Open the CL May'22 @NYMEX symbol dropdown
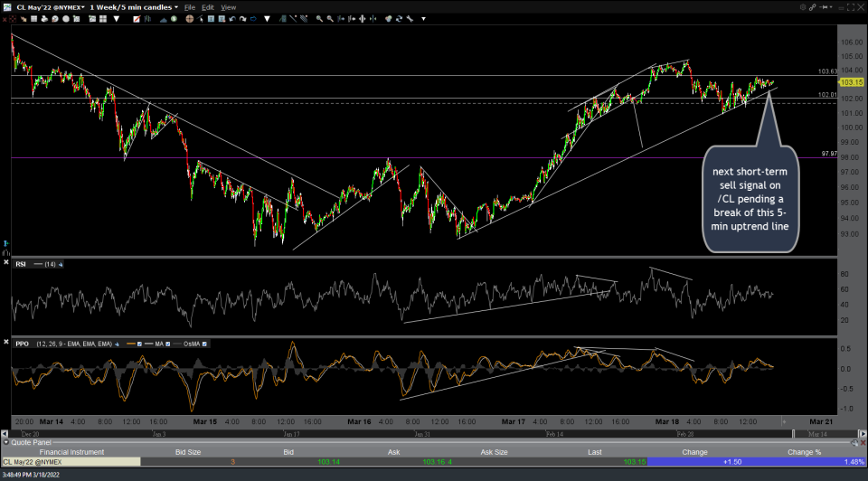This screenshot has width=868, height=481. (x=51, y=7)
